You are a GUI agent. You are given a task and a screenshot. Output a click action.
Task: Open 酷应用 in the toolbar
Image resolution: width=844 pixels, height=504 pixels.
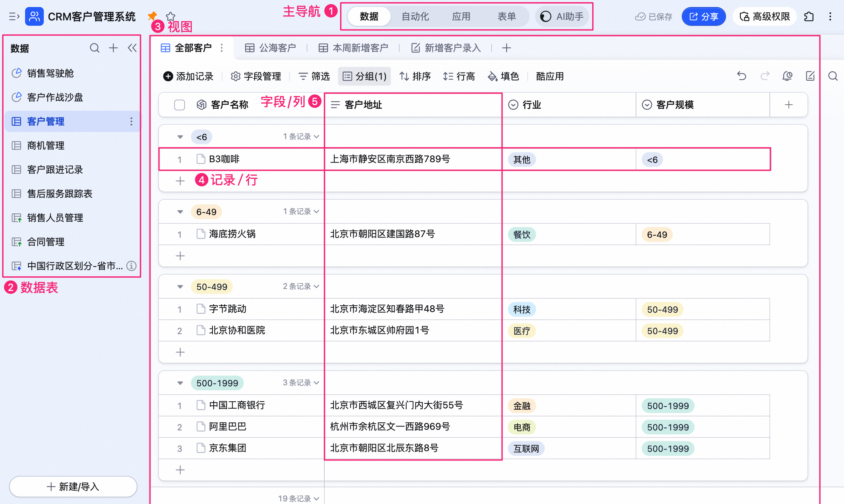click(x=550, y=76)
